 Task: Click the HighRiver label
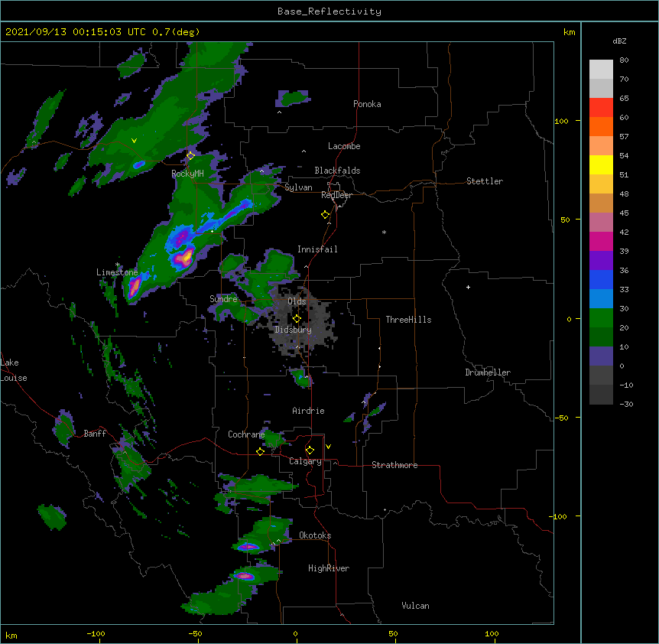pos(329,568)
